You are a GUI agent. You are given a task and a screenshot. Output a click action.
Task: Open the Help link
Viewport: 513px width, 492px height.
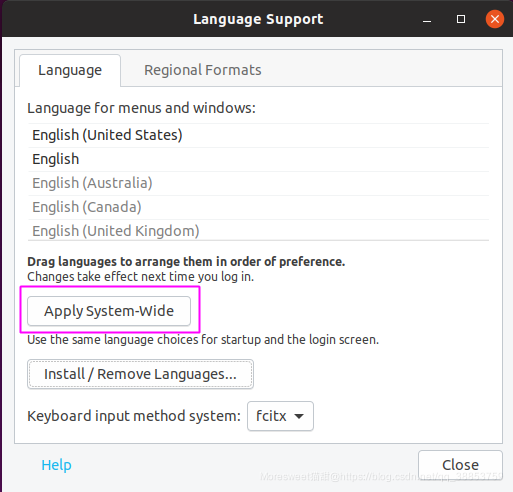56,465
